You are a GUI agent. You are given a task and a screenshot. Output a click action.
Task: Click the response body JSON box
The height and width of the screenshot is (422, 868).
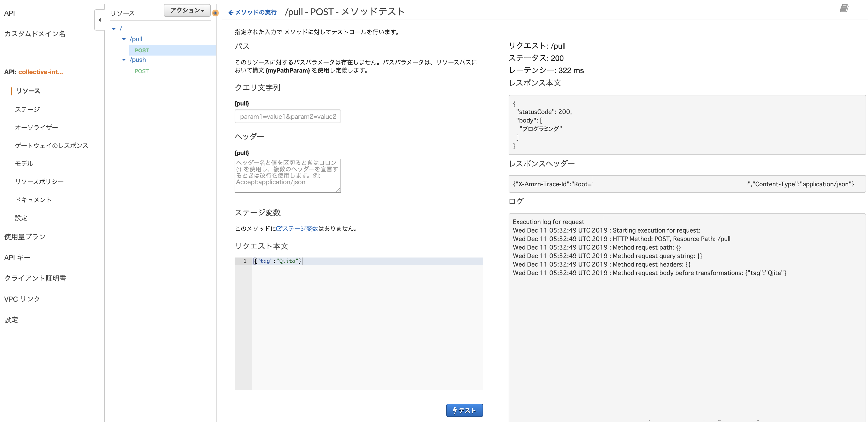687,125
